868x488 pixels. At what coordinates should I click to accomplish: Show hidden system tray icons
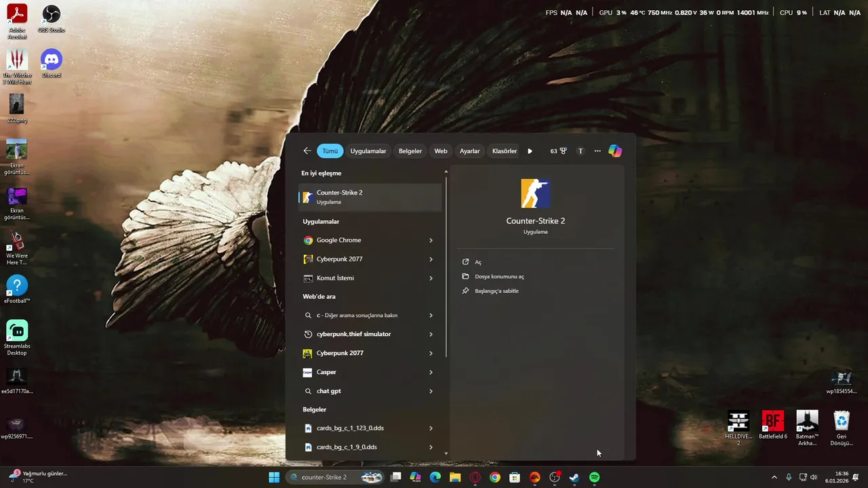click(774, 477)
